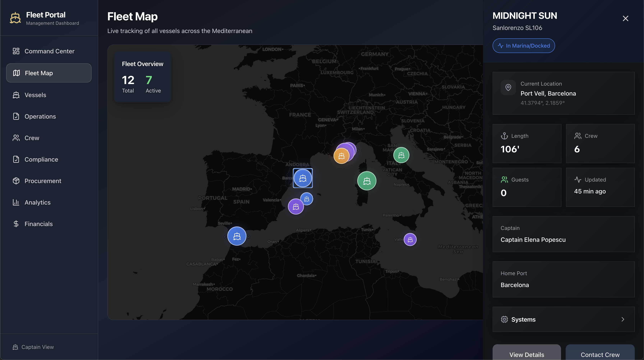Click the Systems icon in the detail panel
The height and width of the screenshot is (360, 644).
point(504,319)
